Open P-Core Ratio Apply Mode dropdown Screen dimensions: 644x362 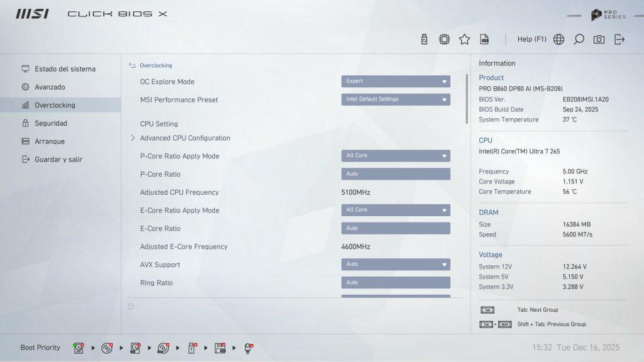click(396, 156)
